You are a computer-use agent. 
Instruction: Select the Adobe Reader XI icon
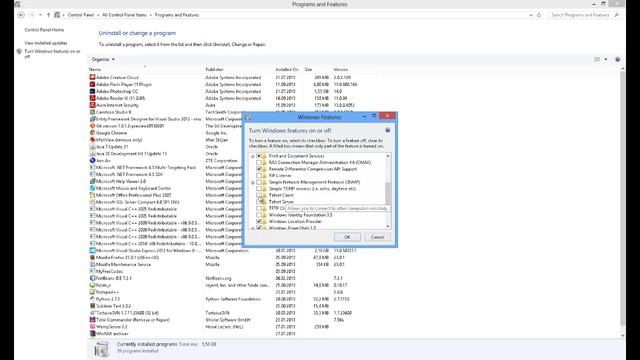pos(92,98)
